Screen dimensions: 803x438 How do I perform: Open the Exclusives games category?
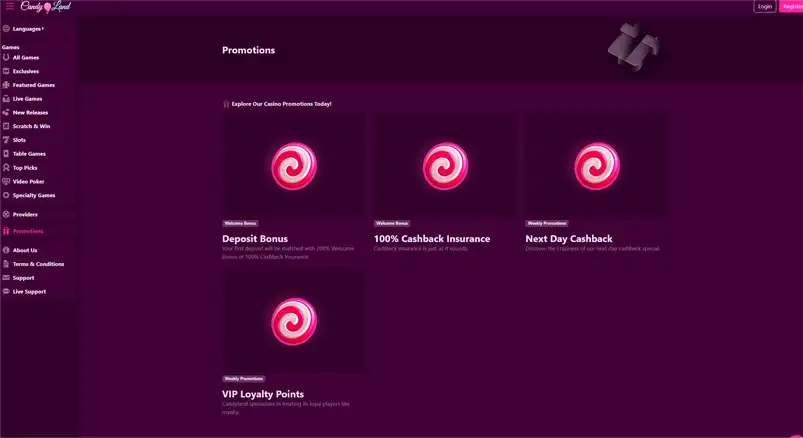tap(26, 72)
